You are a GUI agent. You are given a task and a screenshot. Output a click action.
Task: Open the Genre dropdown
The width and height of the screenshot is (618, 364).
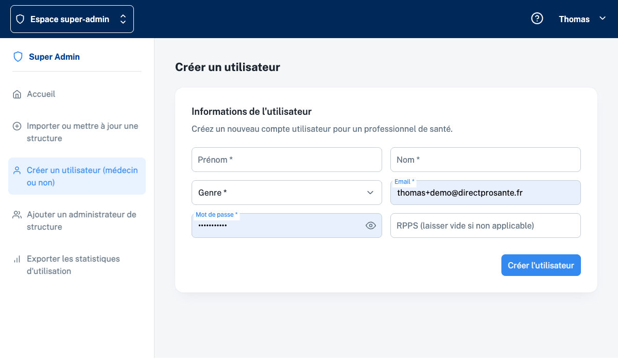pyautogui.click(x=286, y=193)
